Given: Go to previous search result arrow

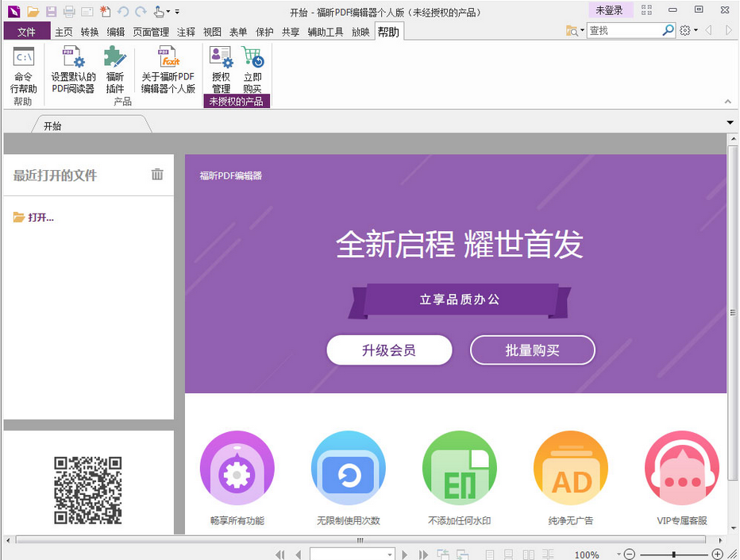Looking at the screenshot, I should click(x=708, y=31).
